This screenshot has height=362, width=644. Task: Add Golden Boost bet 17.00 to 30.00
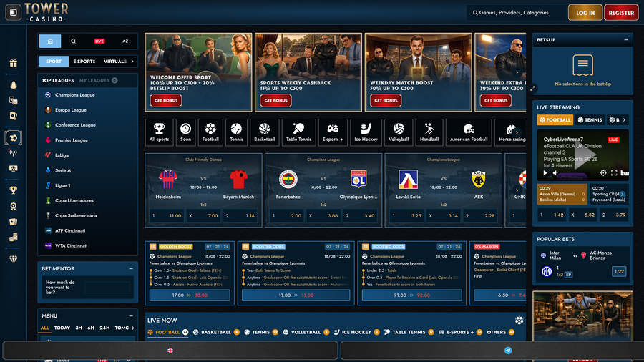coord(190,295)
